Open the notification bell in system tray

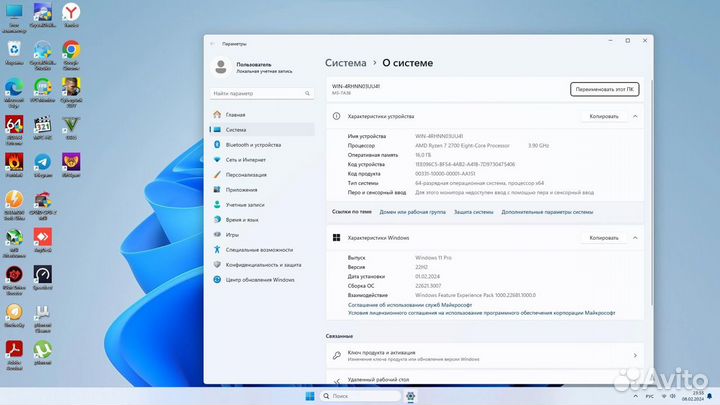click(x=710, y=396)
